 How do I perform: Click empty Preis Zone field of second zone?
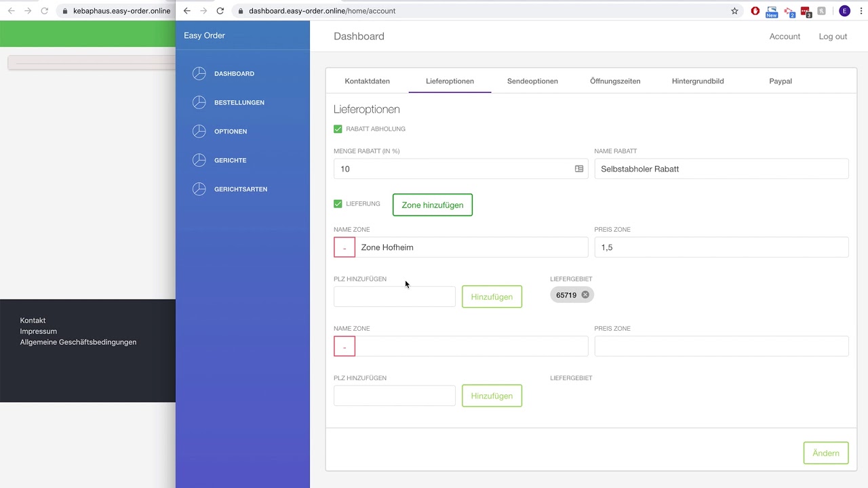[722, 346]
